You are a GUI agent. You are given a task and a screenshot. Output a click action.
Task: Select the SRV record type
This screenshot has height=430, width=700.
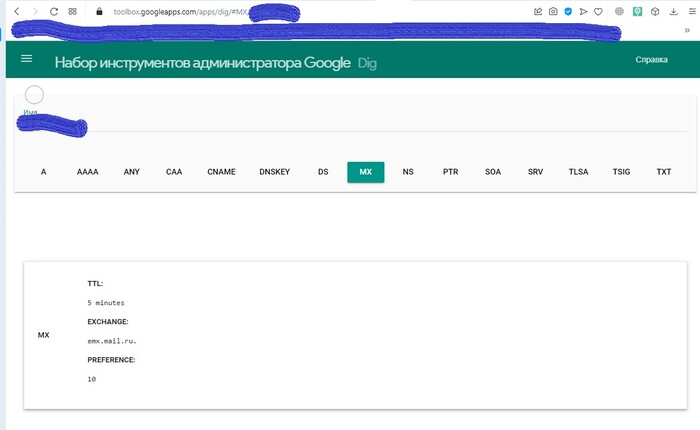[x=535, y=172]
